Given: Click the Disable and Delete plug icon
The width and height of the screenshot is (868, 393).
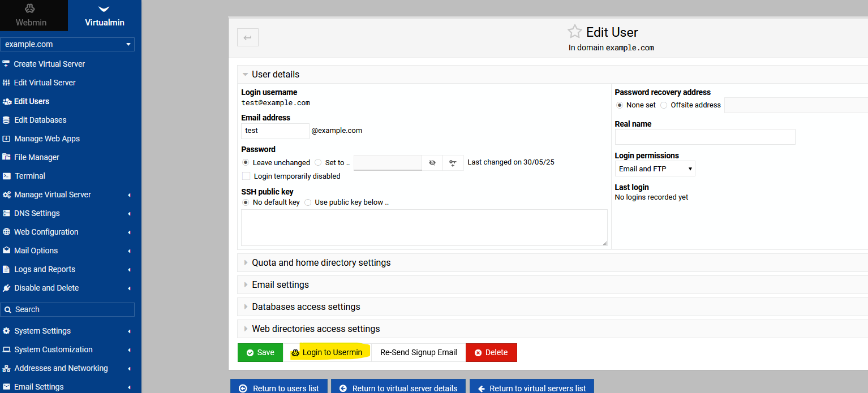Looking at the screenshot, I should [x=7, y=288].
